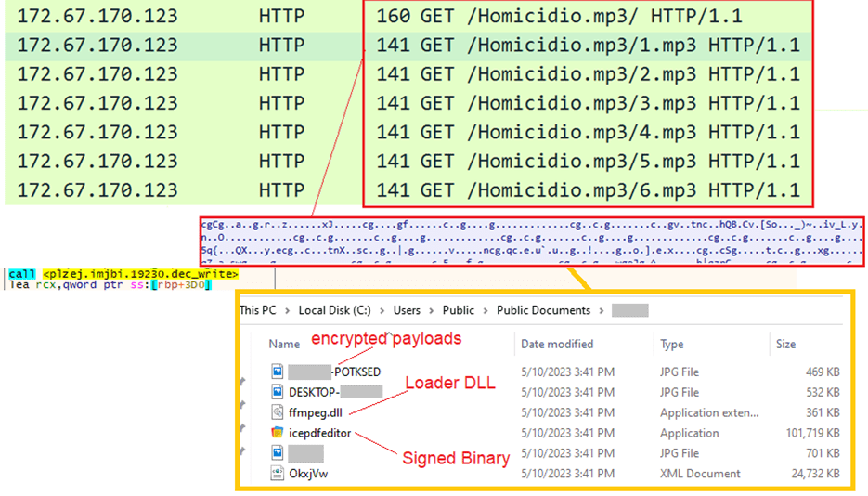Sort files by Name column header
This screenshot has height=496, width=868.
[284, 344]
